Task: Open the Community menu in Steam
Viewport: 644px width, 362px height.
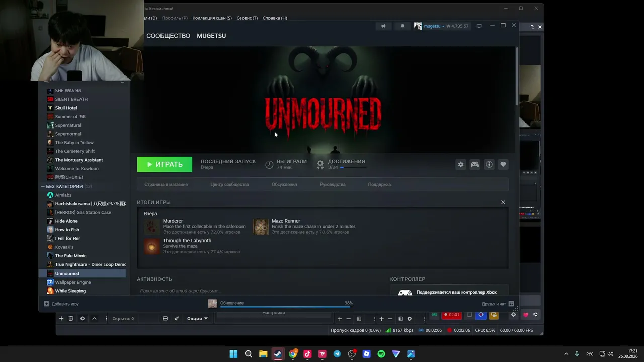Action: coord(168,36)
